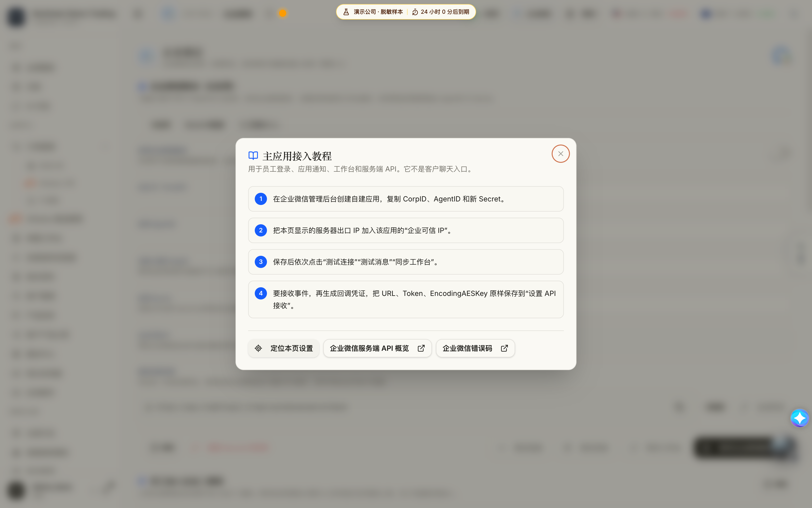812x508 pixels.
Task: Click the target icon in 定位本页设置
Action: pyautogui.click(x=258, y=348)
